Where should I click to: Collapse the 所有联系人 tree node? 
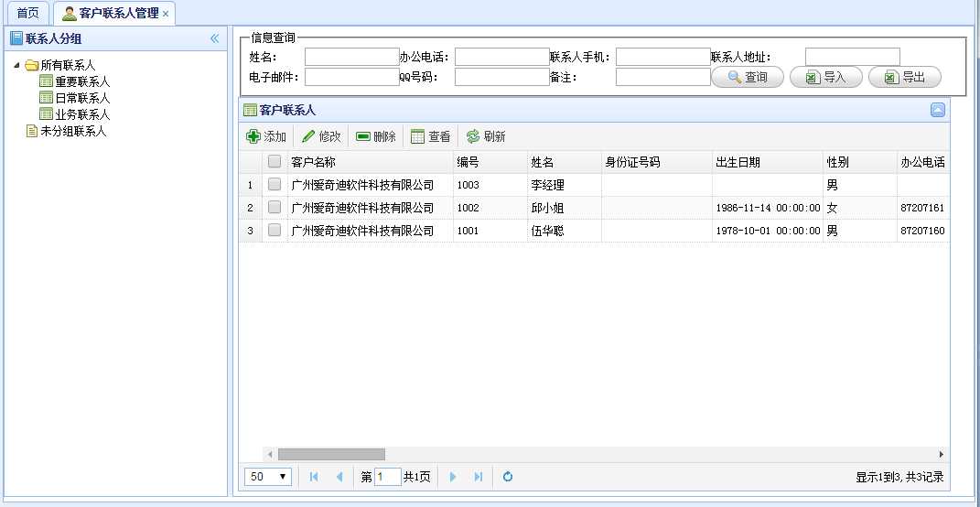coord(16,65)
